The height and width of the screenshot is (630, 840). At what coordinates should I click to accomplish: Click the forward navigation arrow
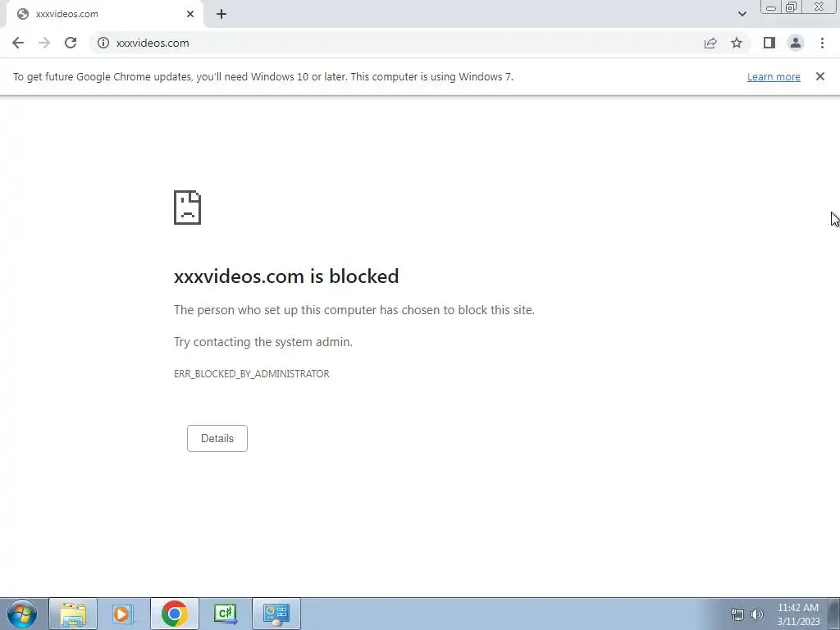click(x=44, y=43)
